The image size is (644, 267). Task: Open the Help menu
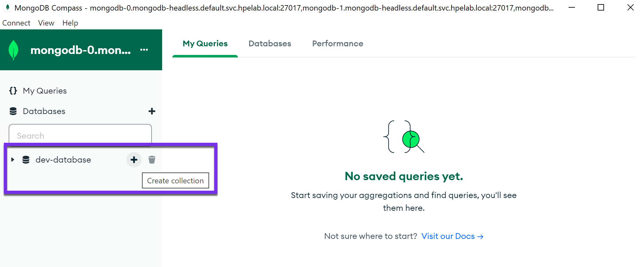click(70, 23)
